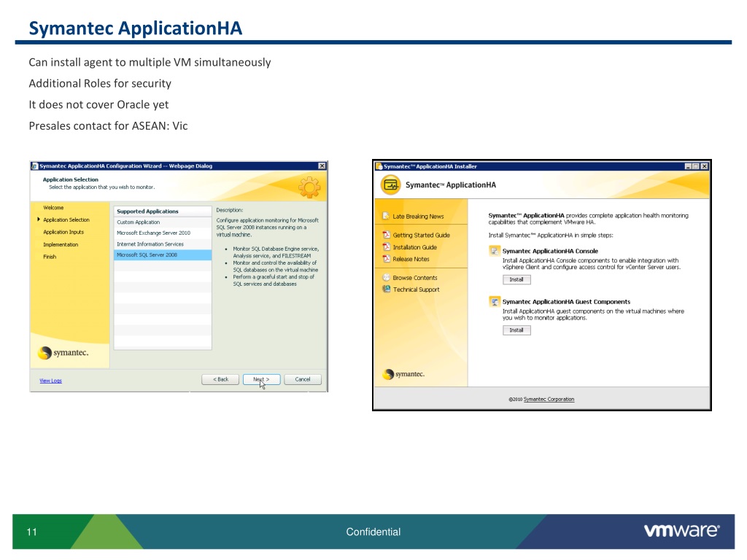This screenshot has height=560, width=747.
Task: Click the Symantec logo in the wizard sidebar
Action: (63, 353)
